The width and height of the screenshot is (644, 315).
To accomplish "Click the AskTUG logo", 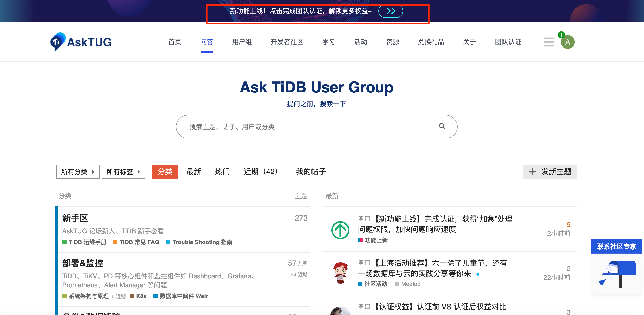I will click(81, 42).
